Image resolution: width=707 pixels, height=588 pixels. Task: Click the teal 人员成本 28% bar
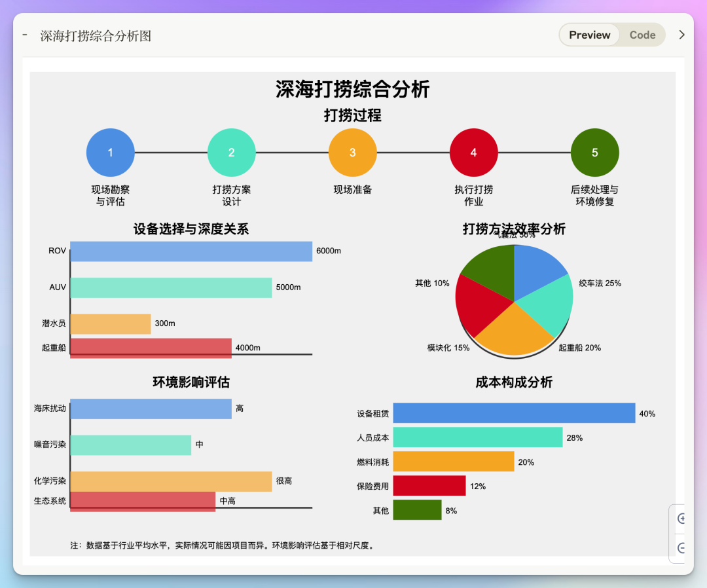477,437
